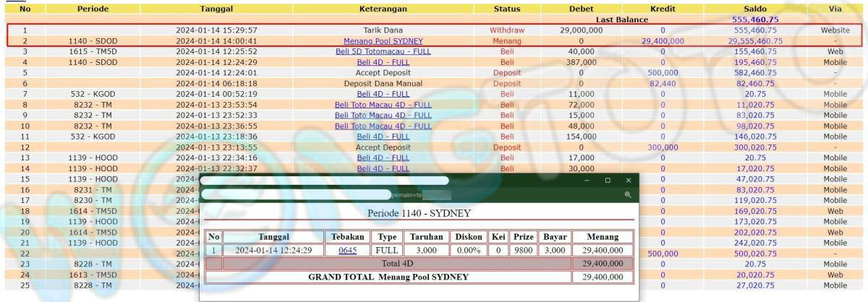Open Beli 4D - FULL link in row 11
868x302 pixels.
(x=383, y=137)
